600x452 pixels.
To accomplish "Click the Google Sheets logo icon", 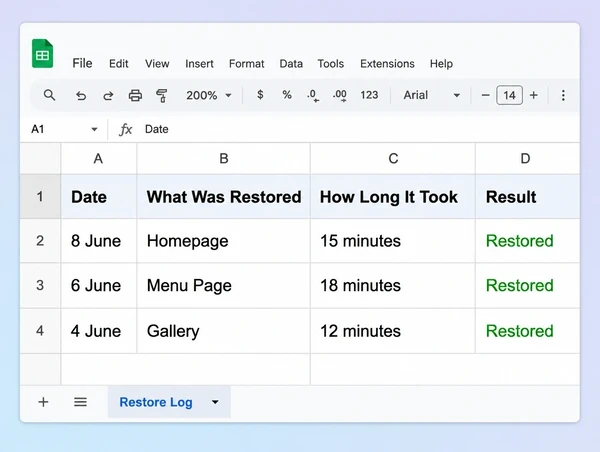I will coord(42,54).
